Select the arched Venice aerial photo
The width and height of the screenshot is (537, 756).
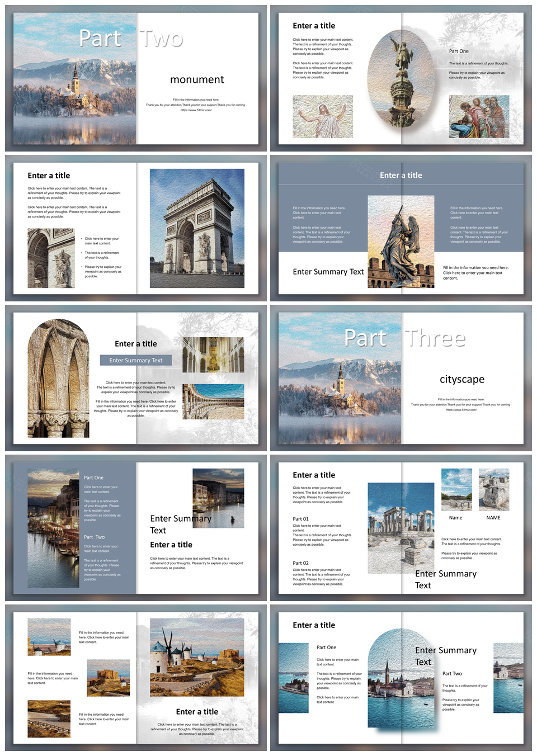tap(401, 678)
